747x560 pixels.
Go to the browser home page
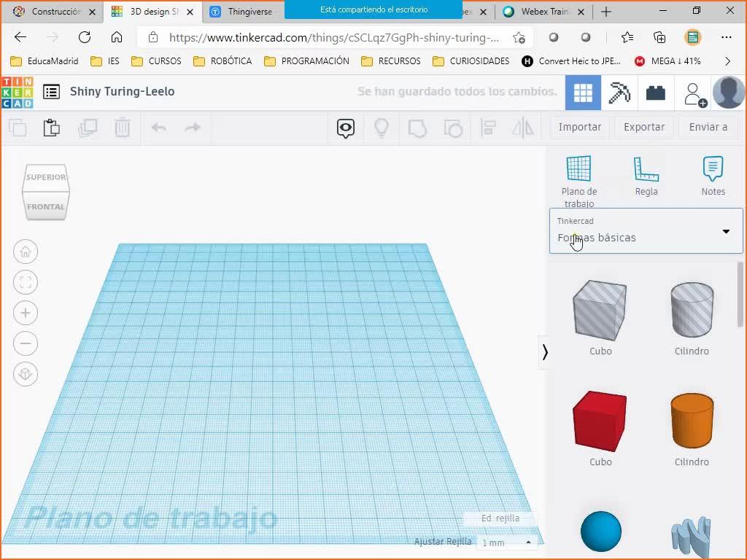click(116, 37)
